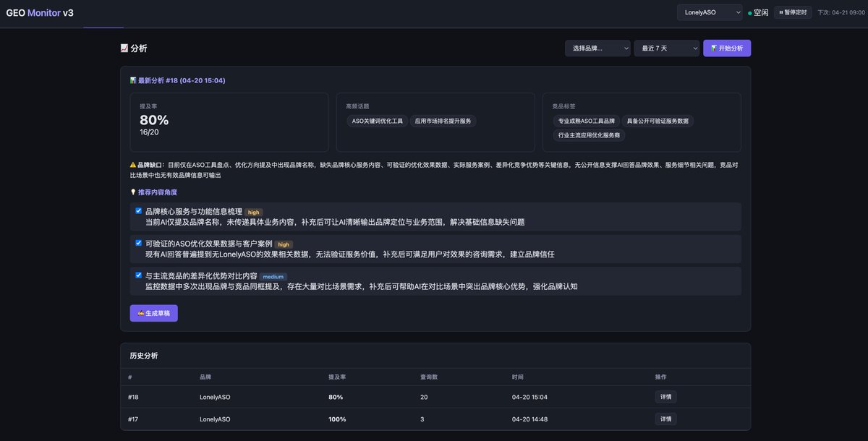Open 详情 for analysis #18
Screen dimensions: 868x441
665,397
